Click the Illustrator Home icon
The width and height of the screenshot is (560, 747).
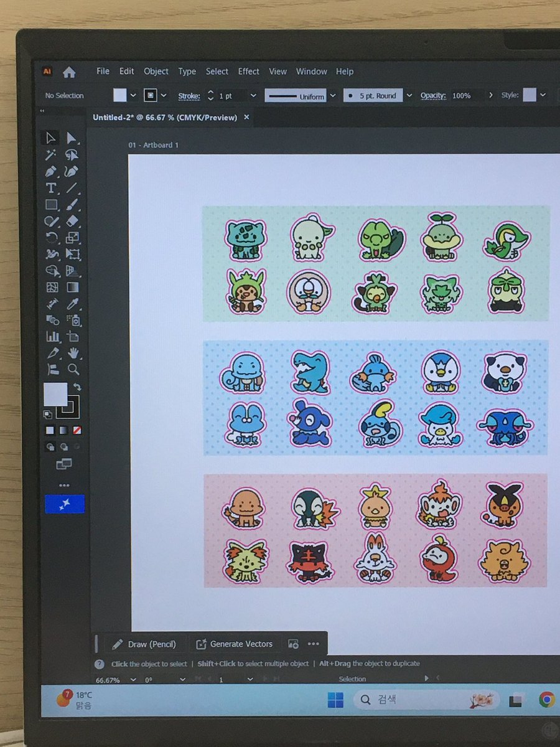point(69,72)
